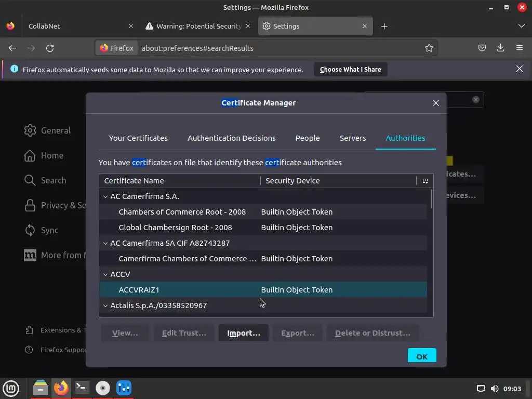Open the Home settings category
Screen dimensions: 532x399
(44, 155)
